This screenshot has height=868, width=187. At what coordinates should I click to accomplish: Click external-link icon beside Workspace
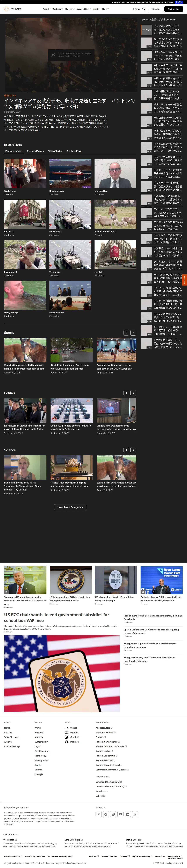pyautogui.click(x=16, y=840)
